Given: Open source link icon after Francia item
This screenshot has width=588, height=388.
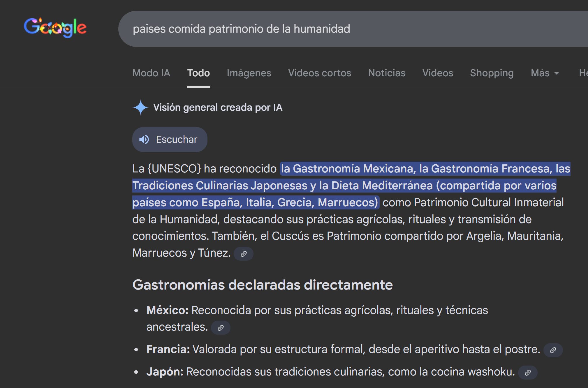Looking at the screenshot, I should [553, 350].
